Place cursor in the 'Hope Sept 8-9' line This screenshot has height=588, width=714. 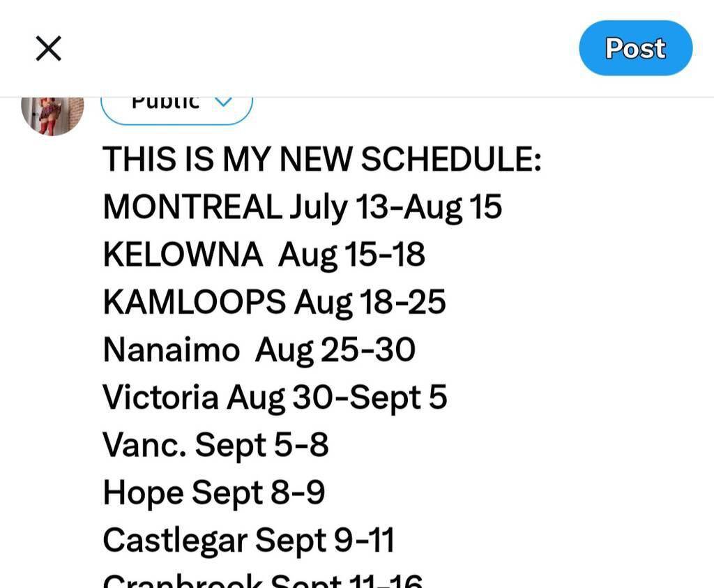[x=213, y=492]
